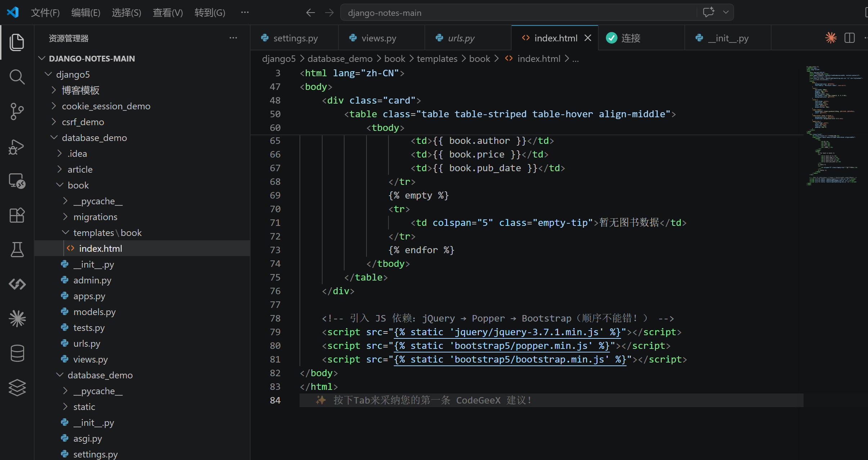Open the Search view in activity bar

(17, 77)
